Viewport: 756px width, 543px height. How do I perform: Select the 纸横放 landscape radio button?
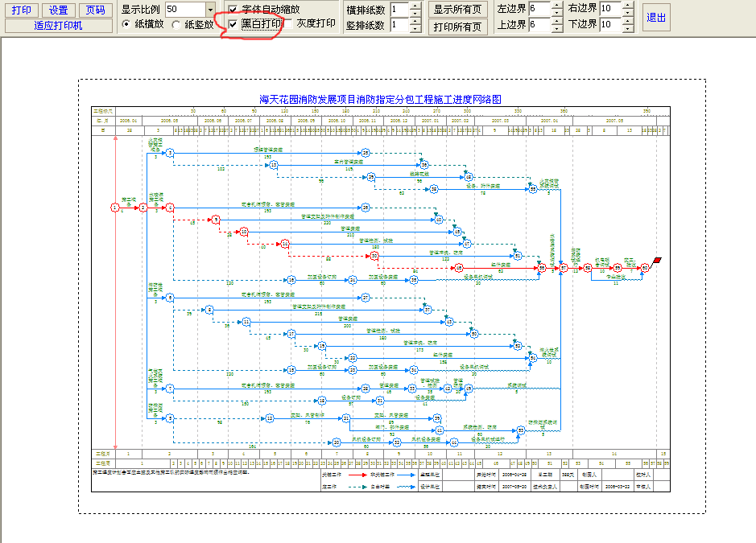126,23
